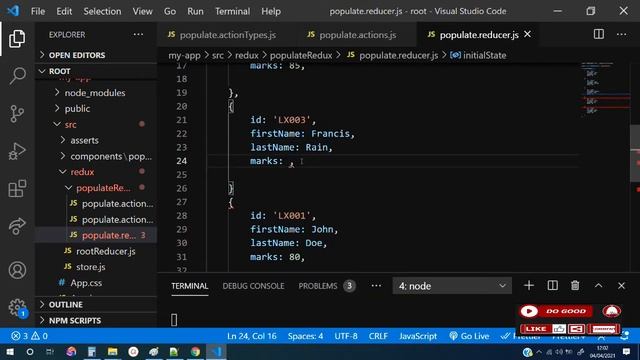
Task: Click UTF-8 encoding in status bar
Action: click(346, 336)
